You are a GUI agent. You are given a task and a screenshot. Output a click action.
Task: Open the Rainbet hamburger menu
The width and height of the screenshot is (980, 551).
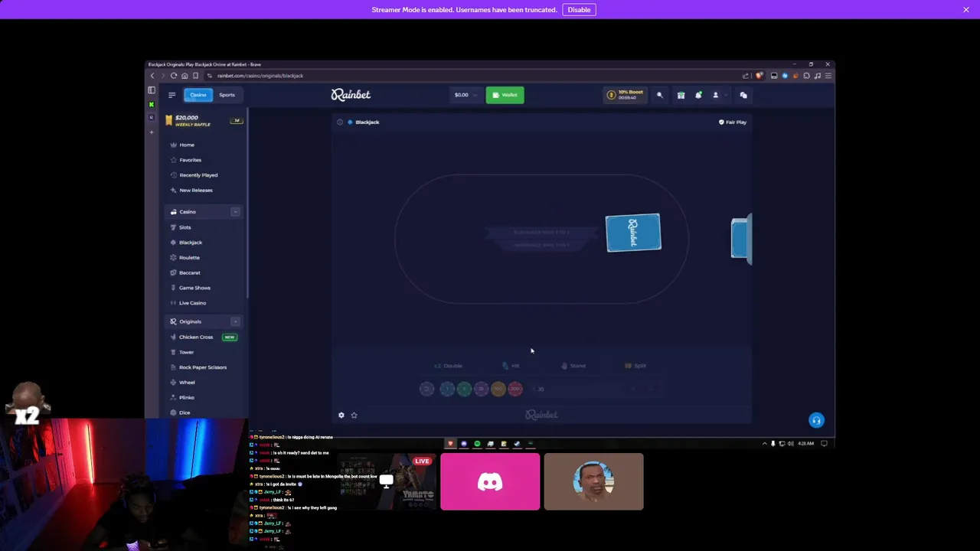[x=171, y=95]
